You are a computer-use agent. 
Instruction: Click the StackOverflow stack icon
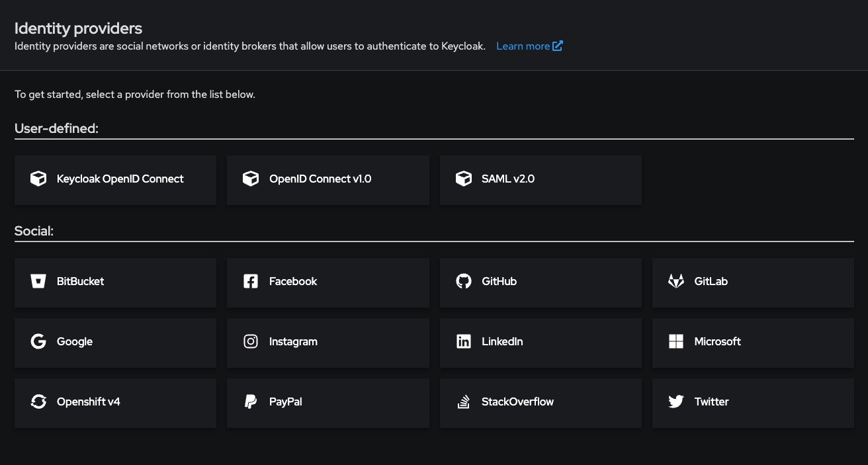coord(464,402)
